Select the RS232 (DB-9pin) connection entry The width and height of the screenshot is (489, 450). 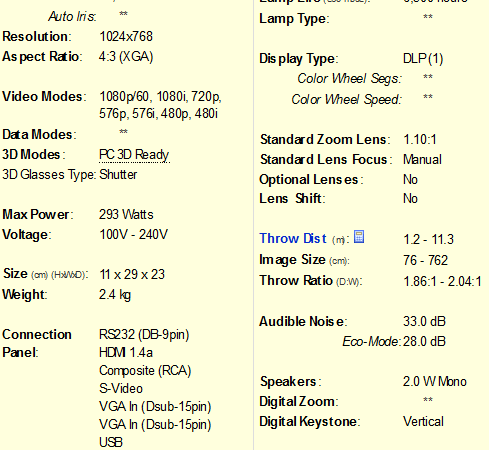point(144,334)
